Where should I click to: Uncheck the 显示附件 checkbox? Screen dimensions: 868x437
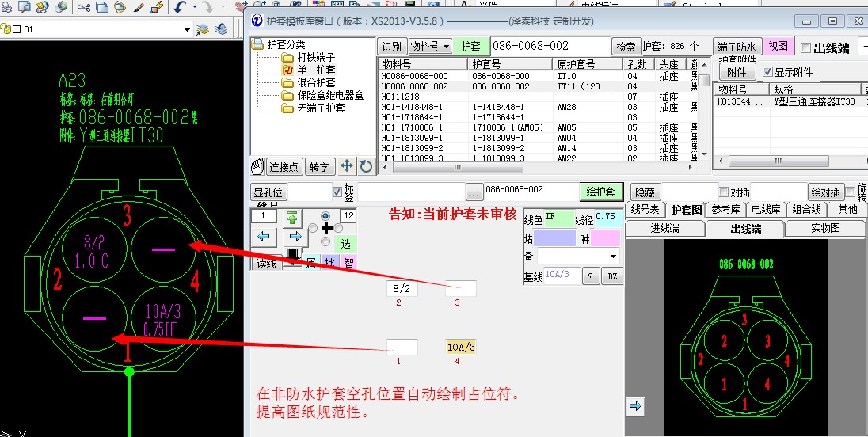[767, 72]
